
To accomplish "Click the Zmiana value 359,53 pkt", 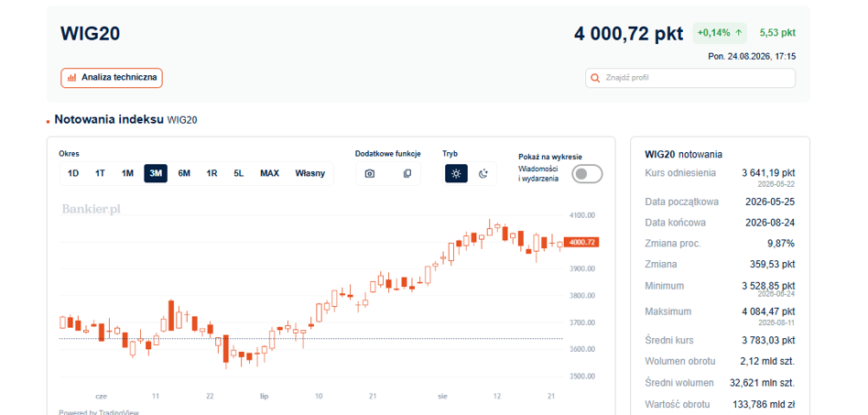I will [x=773, y=264].
